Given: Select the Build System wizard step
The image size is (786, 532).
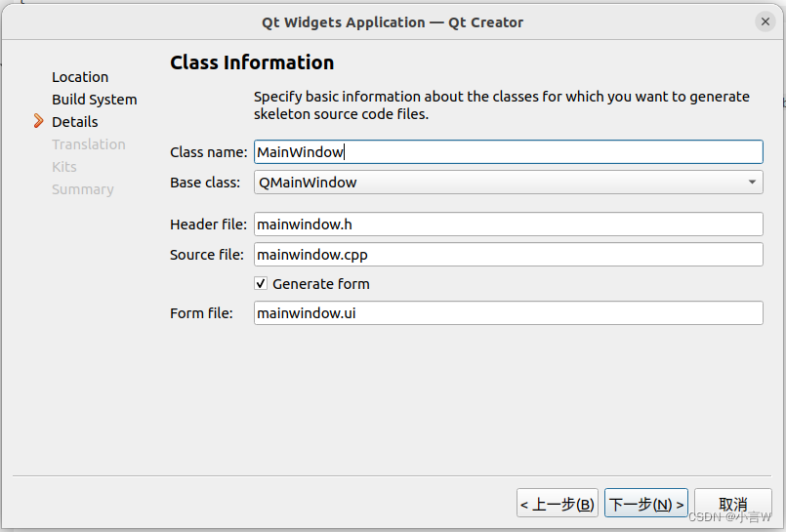Looking at the screenshot, I should tap(95, 100).
